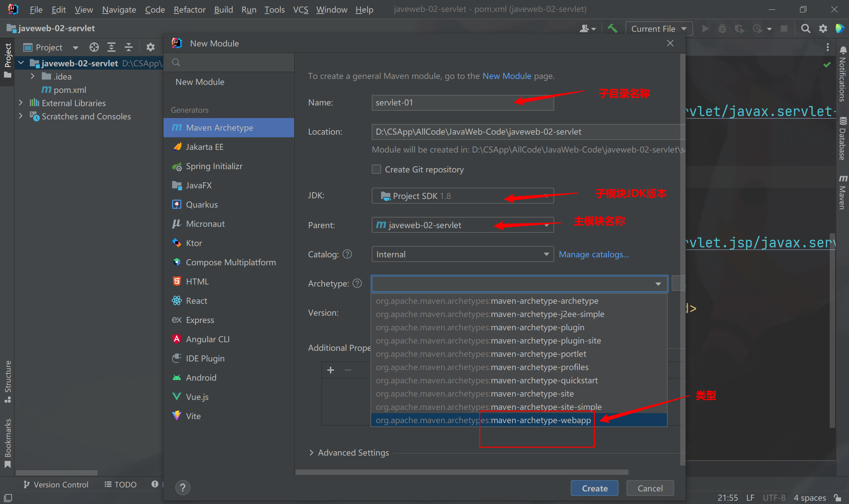Open IDE settings gear in main toolbar
Screen dimensions: 849x504
[x=823, y=29]
